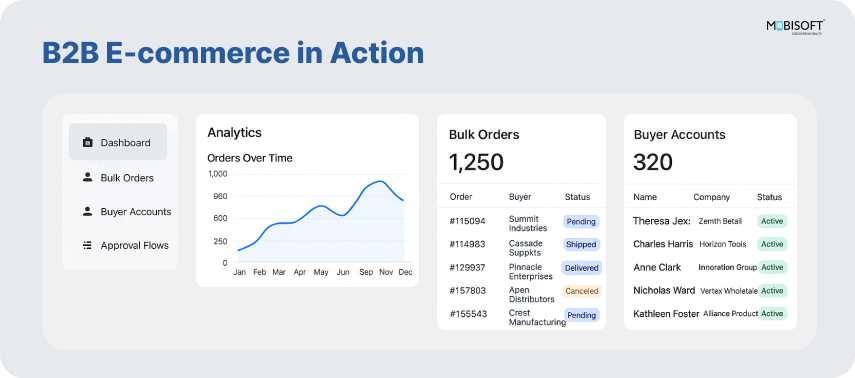Open Bulk Orders in the sidebar
855x378 pixels.
pos(118,178)
